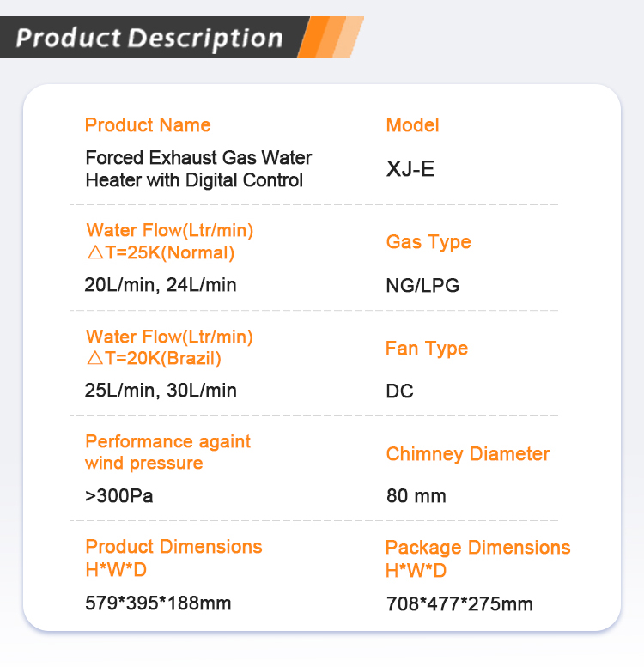Screen dimensions: 644x667
Task: Click the Forced Exhaust Gas Water Heater text
Action: tap(198, 169)
